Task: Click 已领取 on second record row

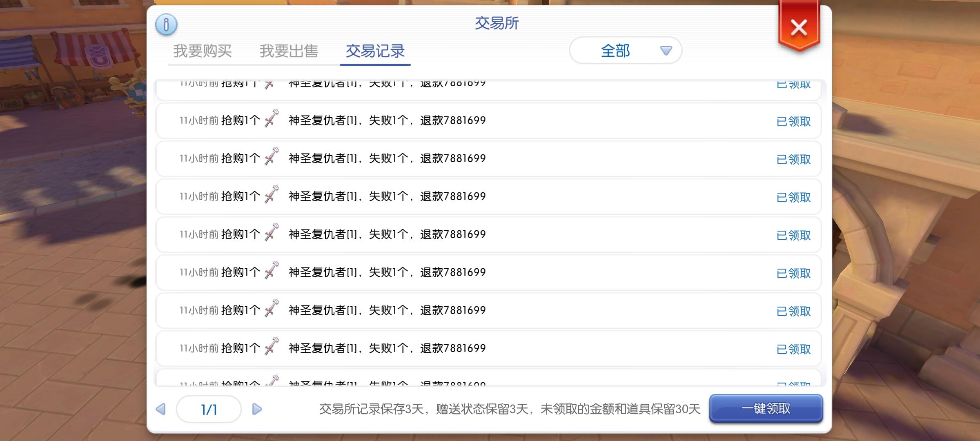Action: click(793, 121)
